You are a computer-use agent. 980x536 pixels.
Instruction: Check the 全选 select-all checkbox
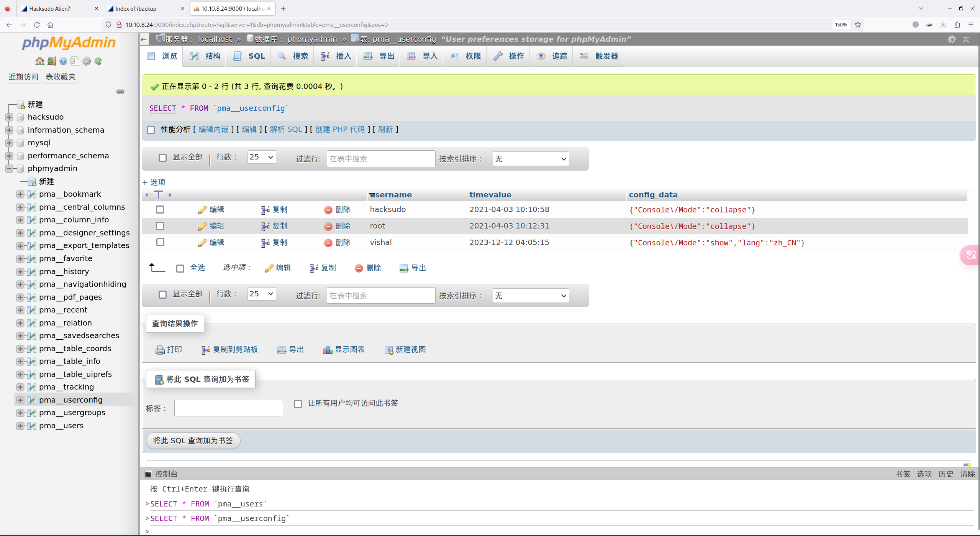click(180, 268)
